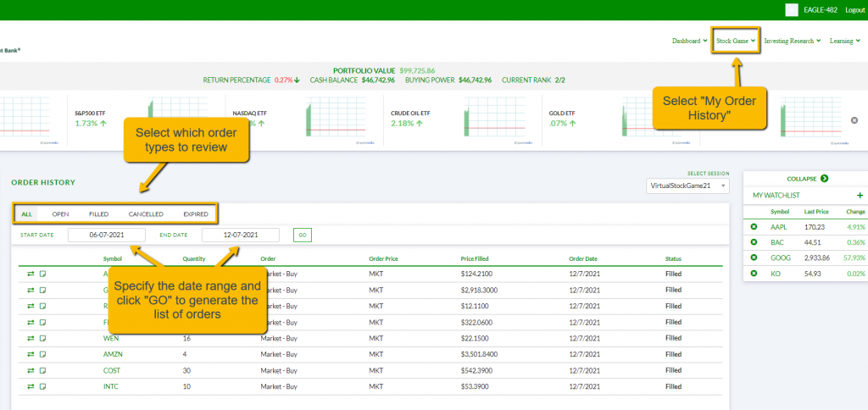Screen dimensions: 868x410
Task: Open the INTC symbol link
Action: point(110,387)
